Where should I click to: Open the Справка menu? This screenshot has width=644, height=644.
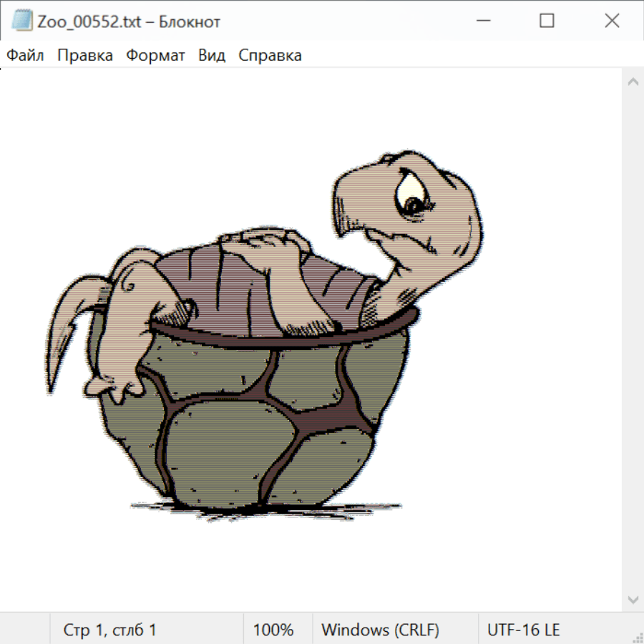click(270, 56)
